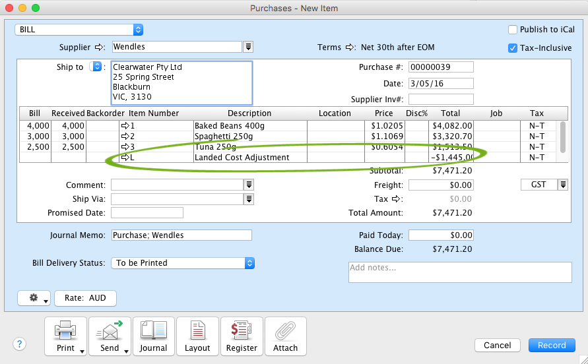Enable the Publish to iCal checkbox
This screenshot has height=364, width=588.
tap(513, 30)
